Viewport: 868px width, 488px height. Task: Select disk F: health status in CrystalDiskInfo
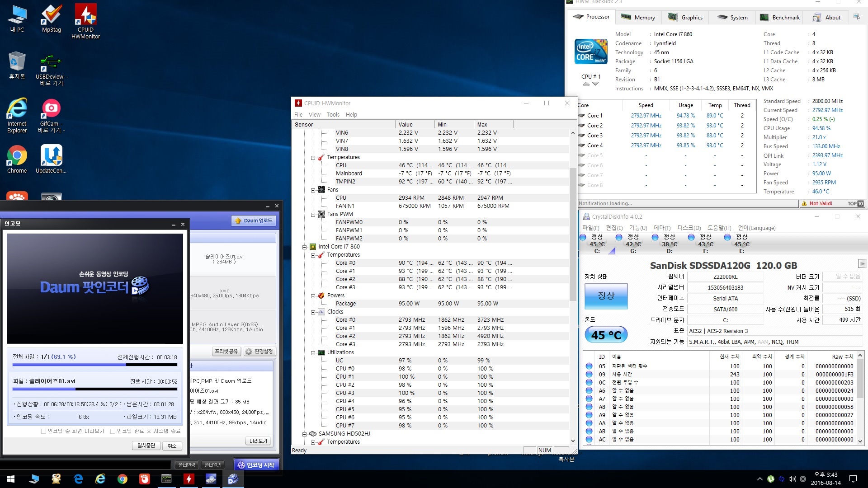coord(705,244)
